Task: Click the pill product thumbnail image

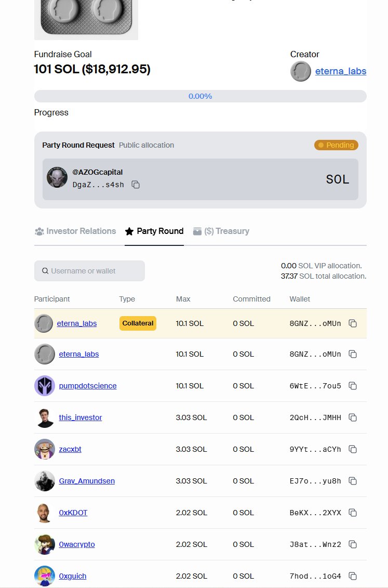Action: click(x=86, y=20)
